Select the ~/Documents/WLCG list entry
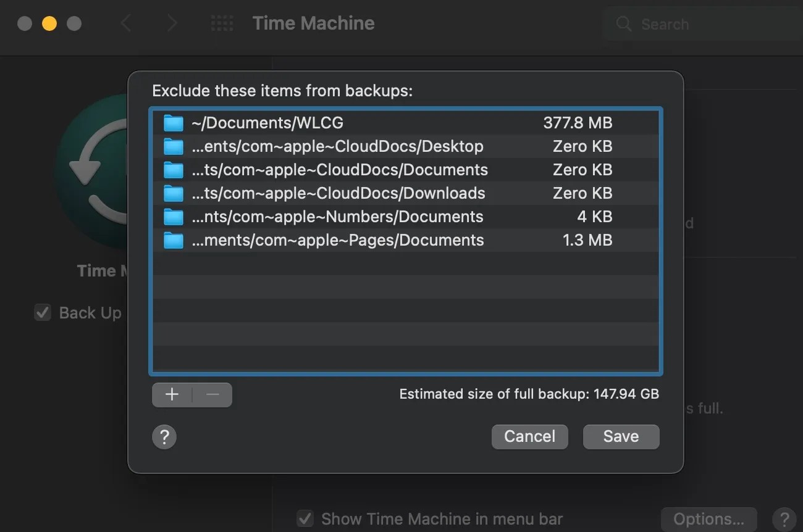Viewport: 803px width, 532px height. [371, 123]
